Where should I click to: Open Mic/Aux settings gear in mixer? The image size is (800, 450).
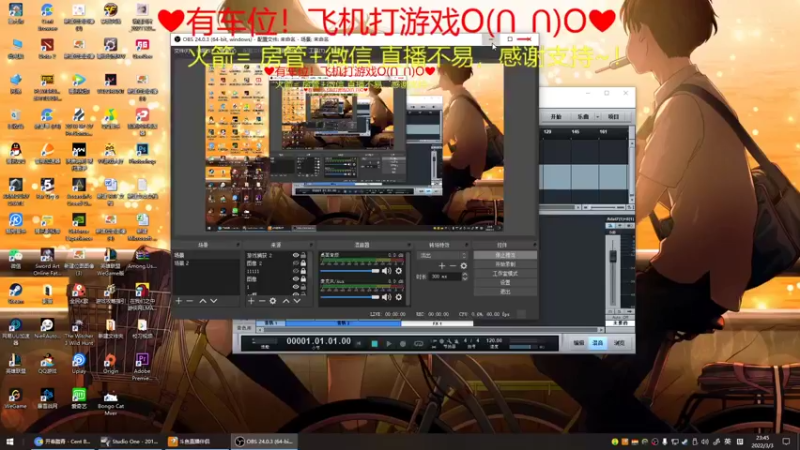399,296
